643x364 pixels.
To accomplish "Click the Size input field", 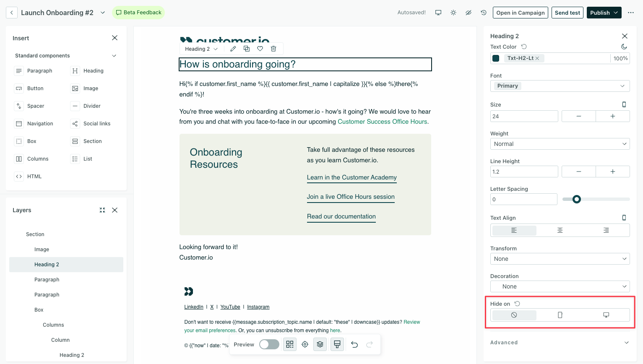I will tap(524, 116).
